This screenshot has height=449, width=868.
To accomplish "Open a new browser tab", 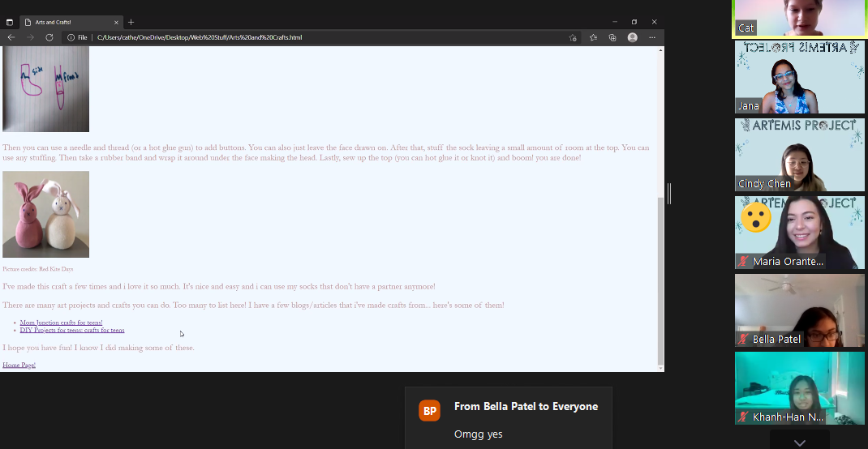I will [131, 22].
